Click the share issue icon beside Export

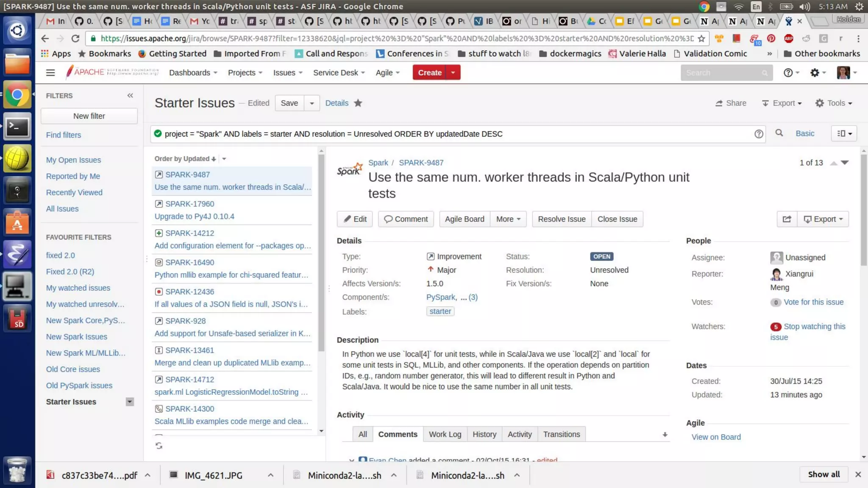(787, 219)
